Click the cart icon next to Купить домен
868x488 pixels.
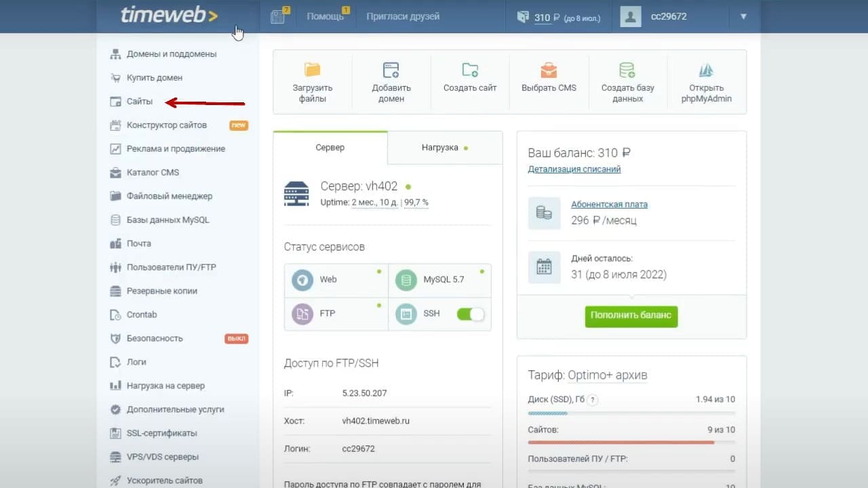[115, 77]
